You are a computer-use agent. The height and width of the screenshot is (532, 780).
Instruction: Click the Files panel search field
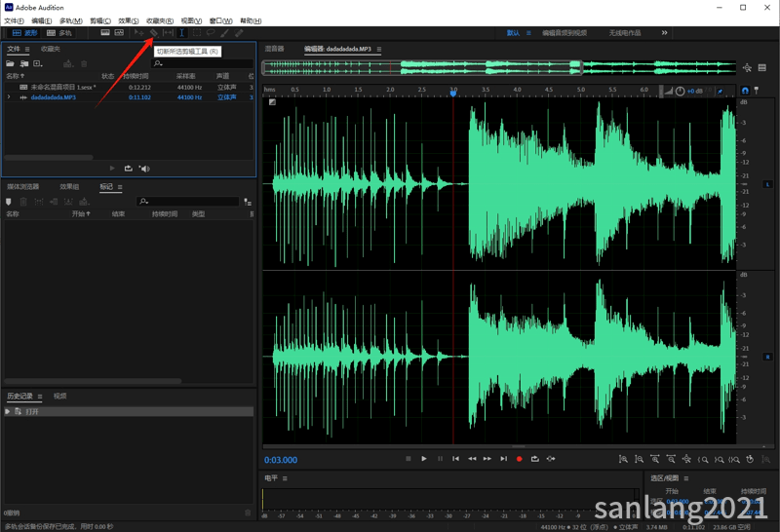coord(202,63)
